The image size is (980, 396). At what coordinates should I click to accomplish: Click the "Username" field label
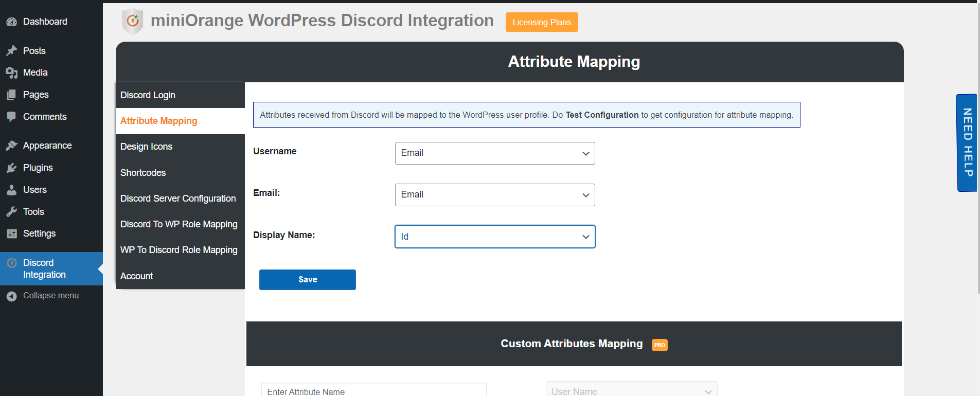click(275, 151)
